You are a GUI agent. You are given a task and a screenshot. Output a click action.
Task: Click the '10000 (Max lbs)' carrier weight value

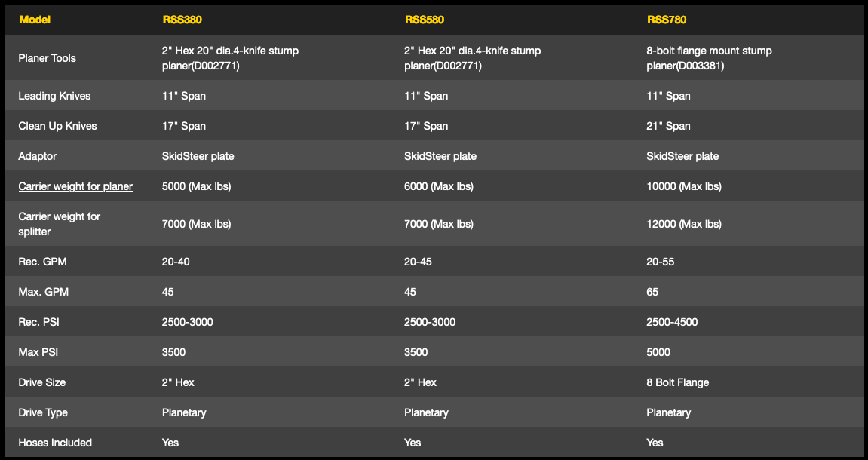[x=684, y=186]
